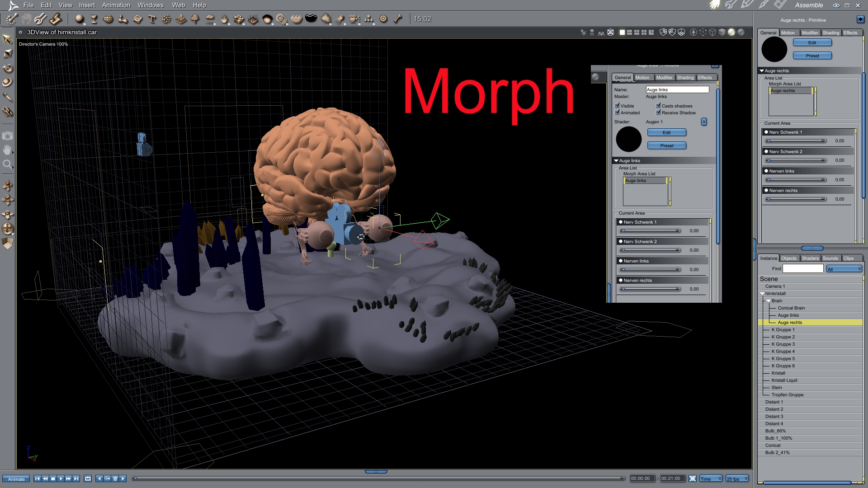Image resolution: width=868 pixels, height=488 pixels.
Task: Toggle Nerv Schwenk 1 radio in right panel
Action: [x=766, y=132]
